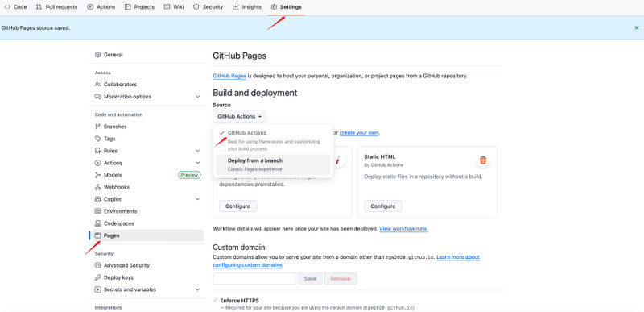Open the Code tab
The image size is (644, 312).
click(x=15, y=7)
